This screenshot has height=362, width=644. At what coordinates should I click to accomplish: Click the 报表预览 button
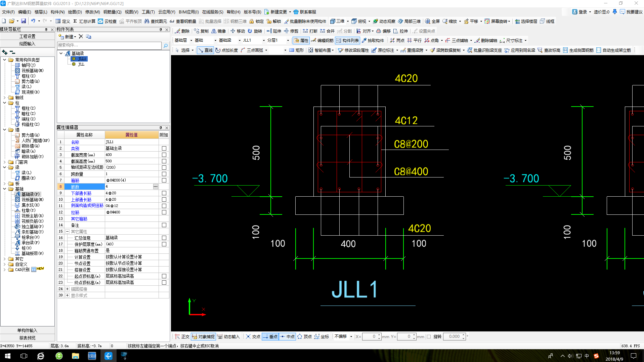[27, 338]
